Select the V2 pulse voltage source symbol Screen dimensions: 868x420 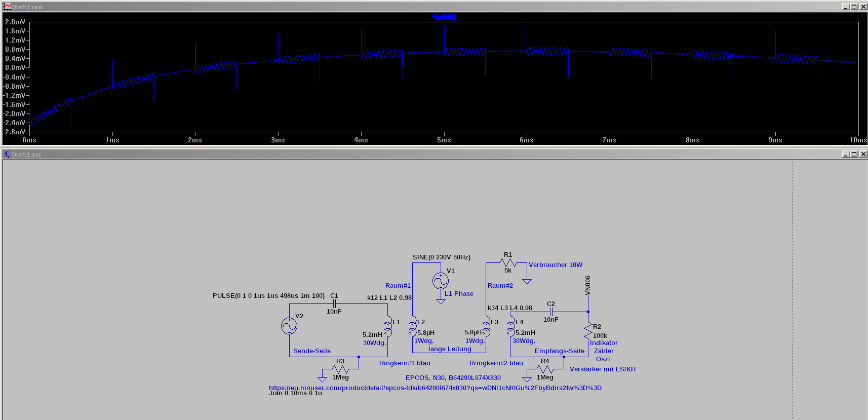tap(289, 326)
